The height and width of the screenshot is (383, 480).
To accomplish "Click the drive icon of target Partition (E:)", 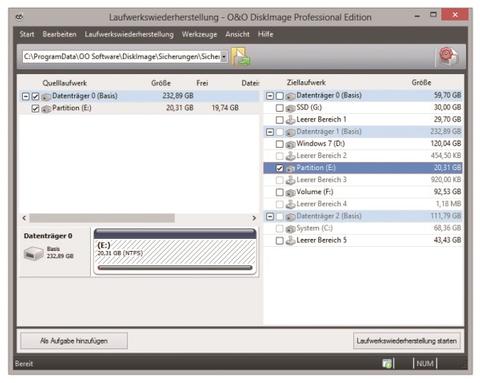I will pos(291,168).
